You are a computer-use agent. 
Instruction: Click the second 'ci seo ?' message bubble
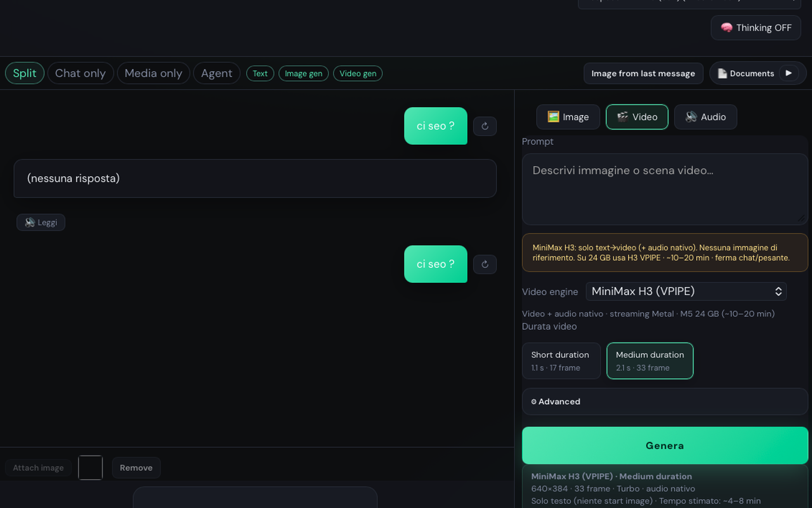(435, 264)
